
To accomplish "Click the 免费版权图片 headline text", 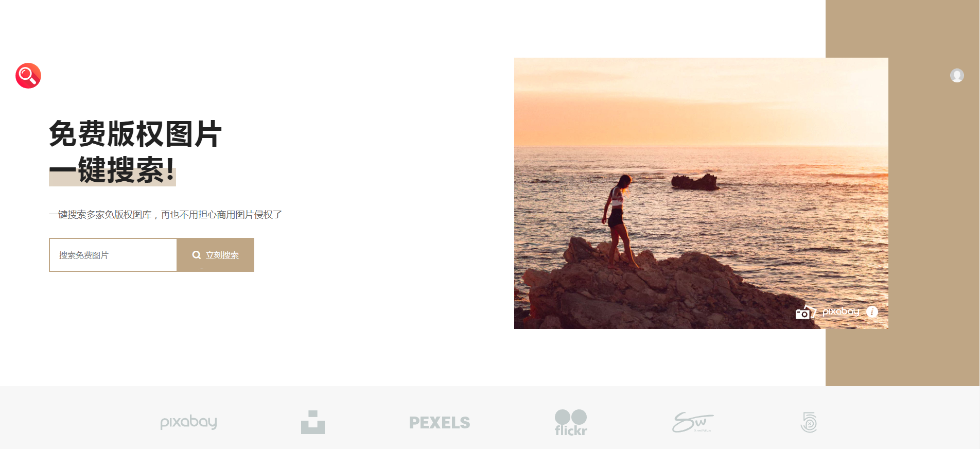I will [x=135, y=134].
